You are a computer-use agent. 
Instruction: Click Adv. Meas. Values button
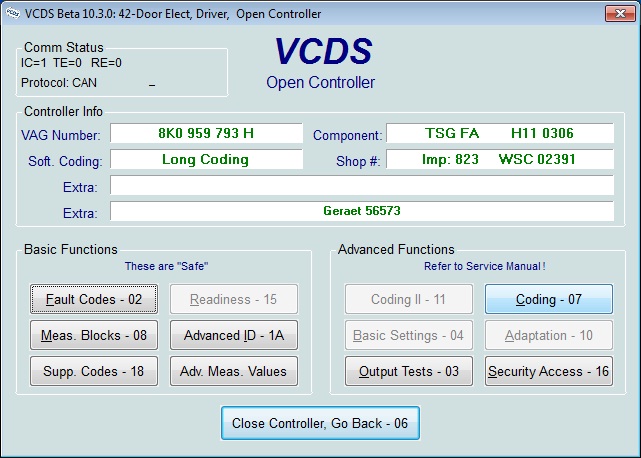233,371
